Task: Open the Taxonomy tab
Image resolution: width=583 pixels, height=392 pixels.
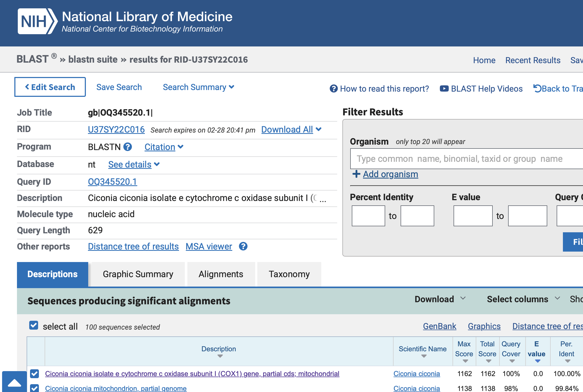Action: pos(289,274)
